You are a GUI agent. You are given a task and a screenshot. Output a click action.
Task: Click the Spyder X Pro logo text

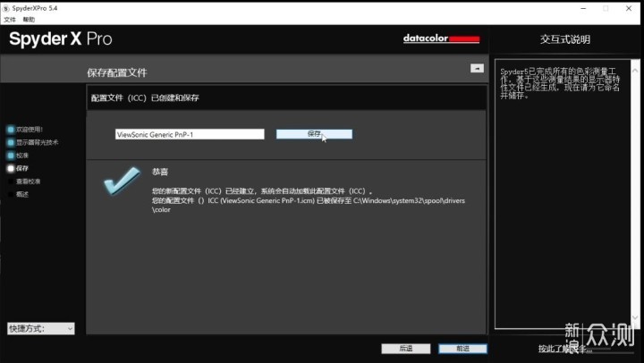(61, 39)
